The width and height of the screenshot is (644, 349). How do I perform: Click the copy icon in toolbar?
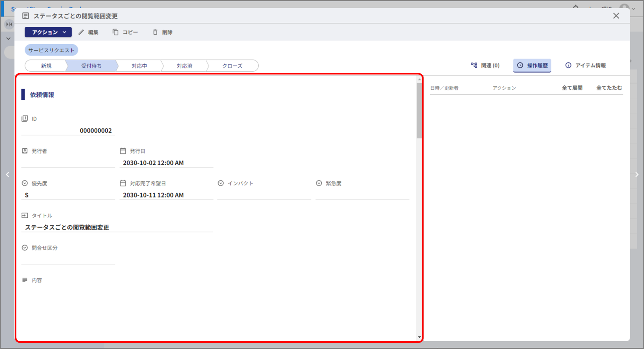[115, 32]
